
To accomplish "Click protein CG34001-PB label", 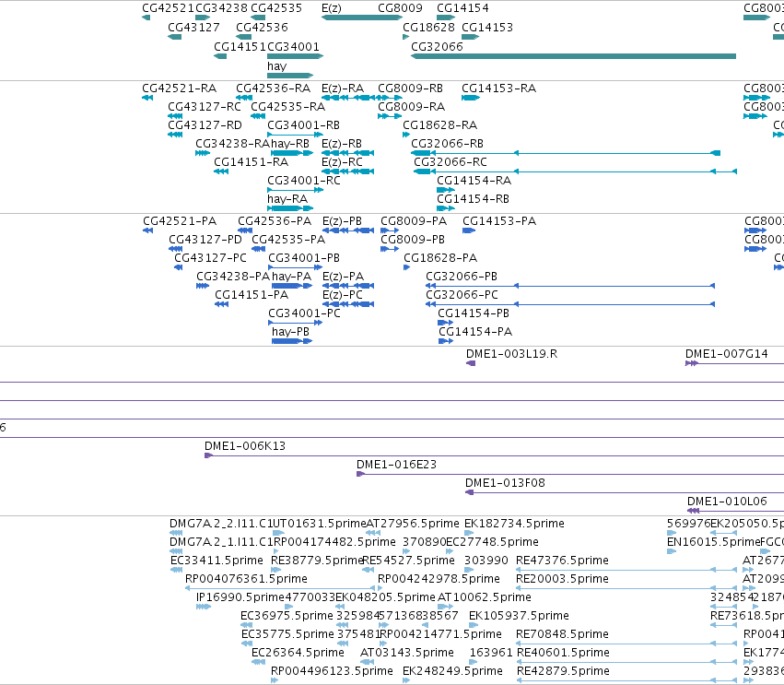I will click(x=304, y=258).
